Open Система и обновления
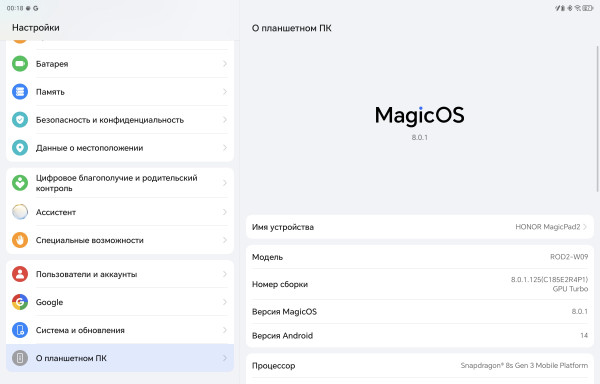This screenshot has width=600, height=384. 120,330
